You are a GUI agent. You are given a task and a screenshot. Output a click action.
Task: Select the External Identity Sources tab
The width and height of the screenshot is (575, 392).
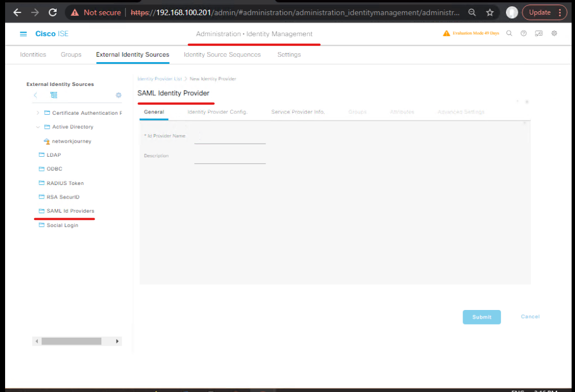tap(133, 55)
